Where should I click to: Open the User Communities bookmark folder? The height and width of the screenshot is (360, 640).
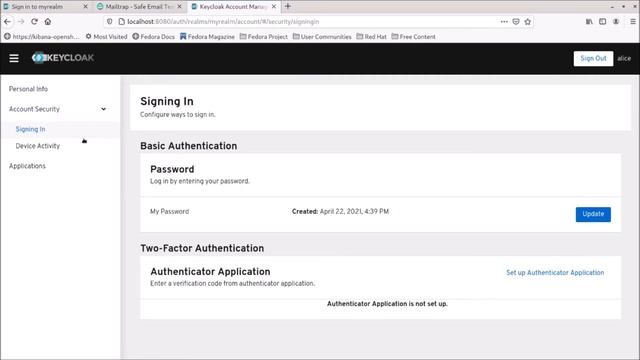coord(322,37)
